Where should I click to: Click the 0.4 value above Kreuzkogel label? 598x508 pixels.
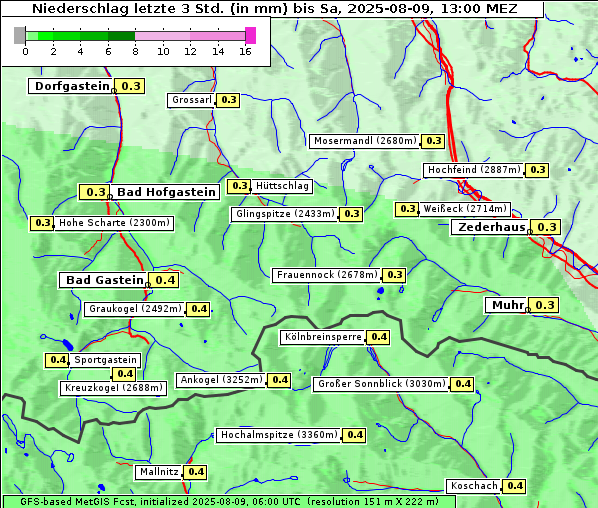tap(124, 374)
